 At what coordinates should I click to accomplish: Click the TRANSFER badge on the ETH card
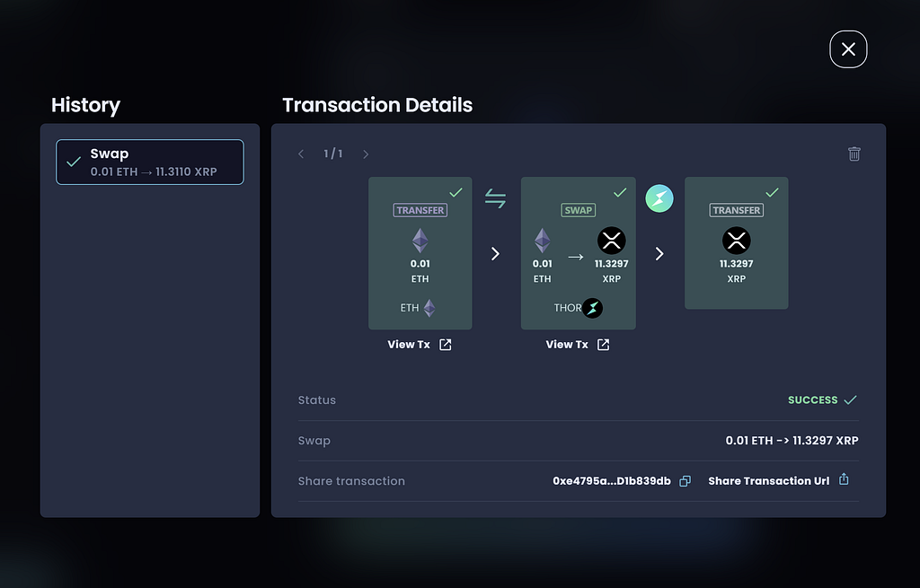[x=420, y=210]
